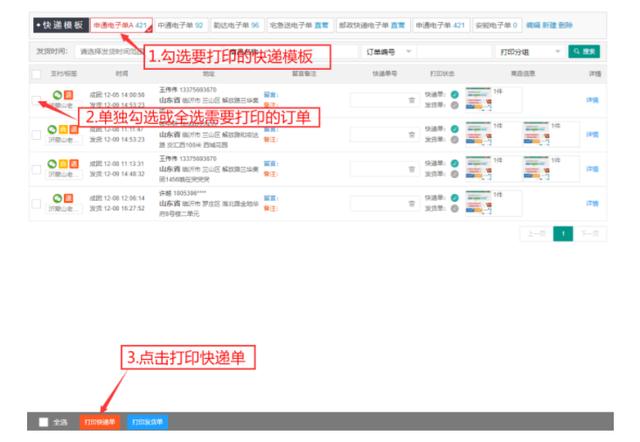
Task: Tick the 全选 checkbox in the bottom bar
Action: 43,422
